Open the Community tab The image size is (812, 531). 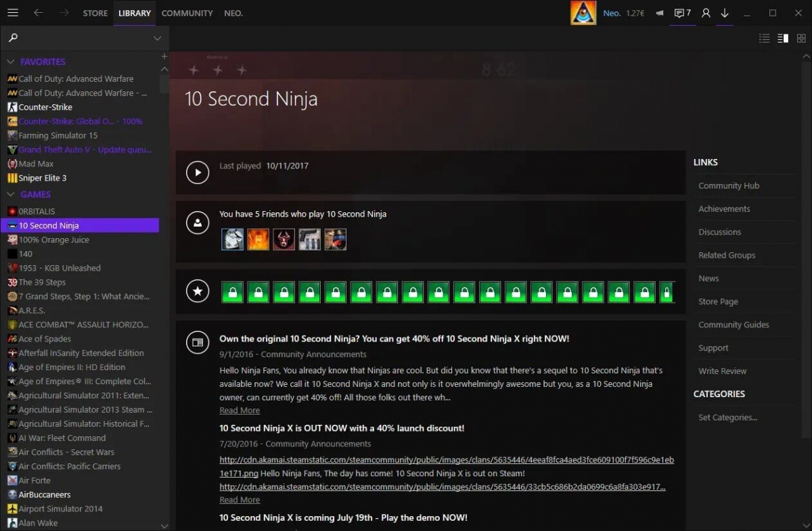187,13
